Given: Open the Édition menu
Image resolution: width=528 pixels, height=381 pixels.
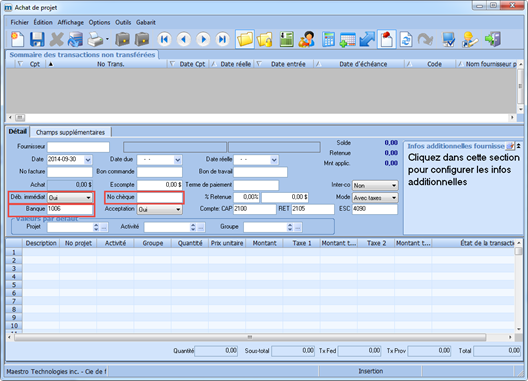Looking at the screenshot, I should click(x=43, y=22).
